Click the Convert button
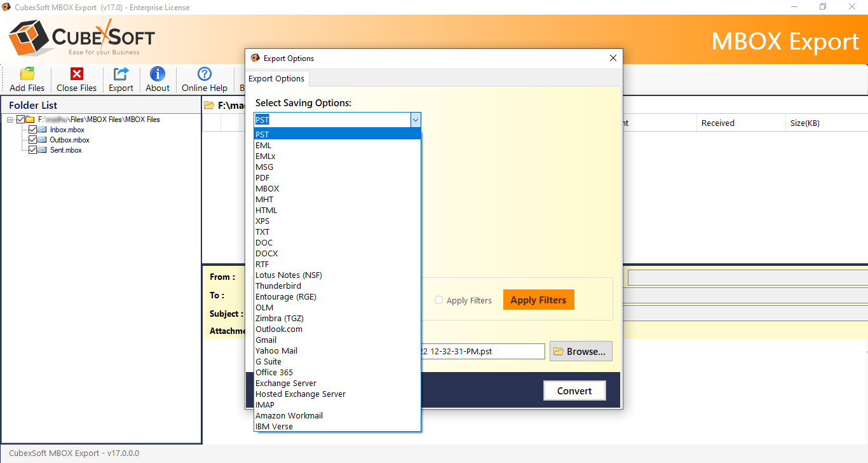Viewport: 868px width, 463px height. [574, 390]
